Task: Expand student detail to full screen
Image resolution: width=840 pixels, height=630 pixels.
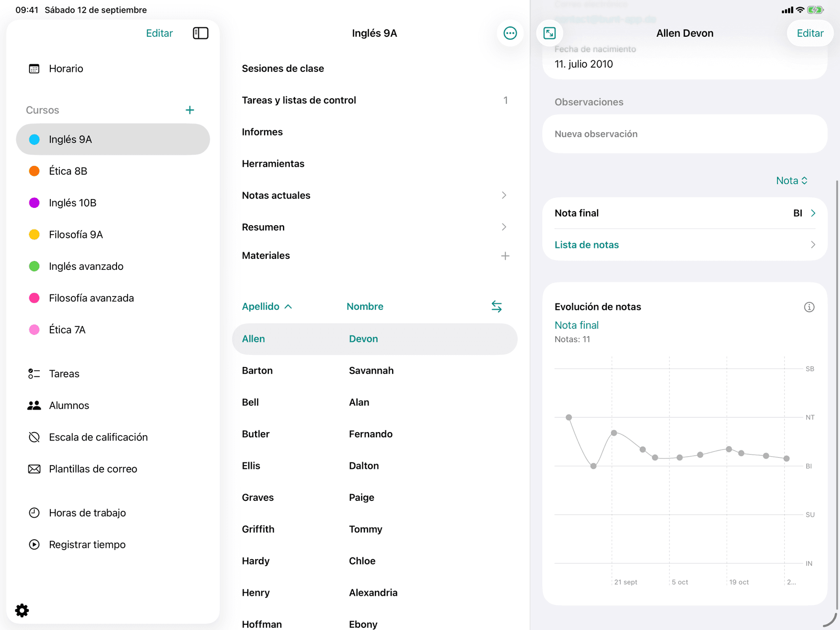Action: coord(550,33)
